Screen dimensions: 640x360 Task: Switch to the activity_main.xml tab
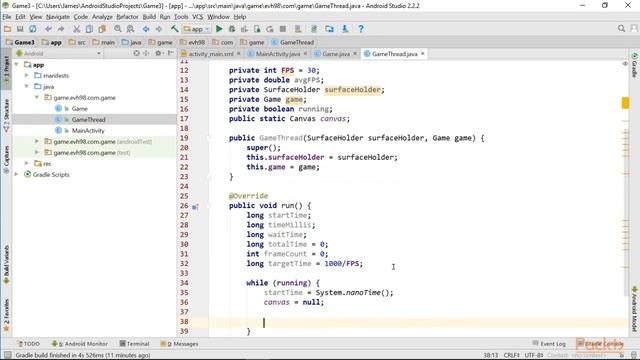211,54
